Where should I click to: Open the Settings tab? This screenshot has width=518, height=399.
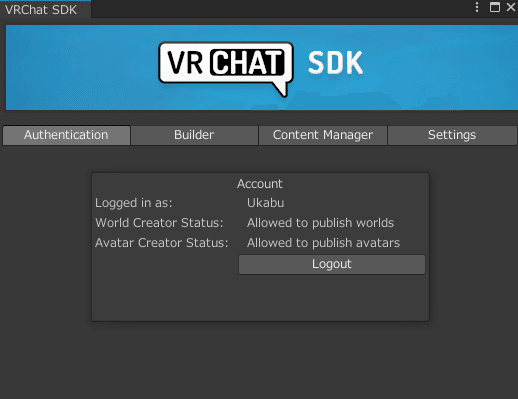coord(452,135)
